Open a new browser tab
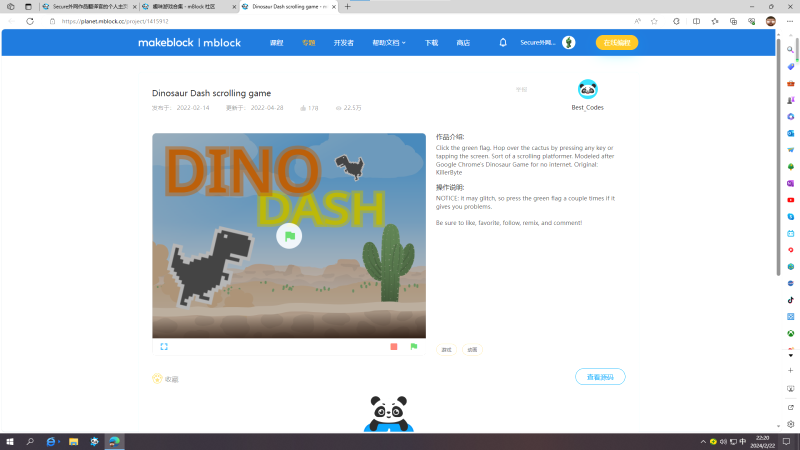This screenshot has width=800, height=450. point(347,7)
